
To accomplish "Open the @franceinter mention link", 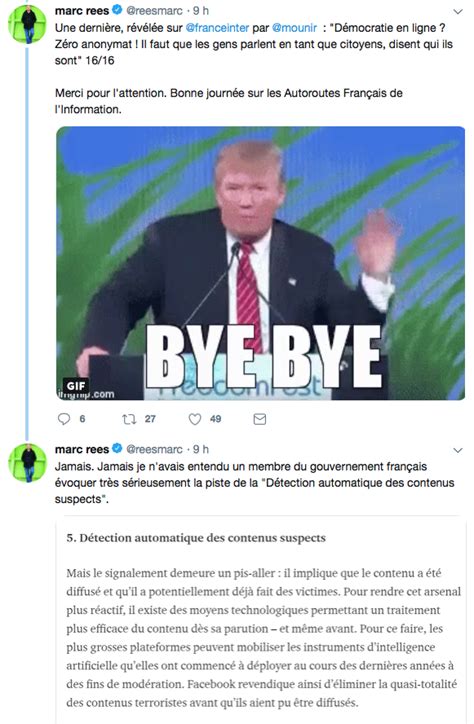I will pos(217,28).
